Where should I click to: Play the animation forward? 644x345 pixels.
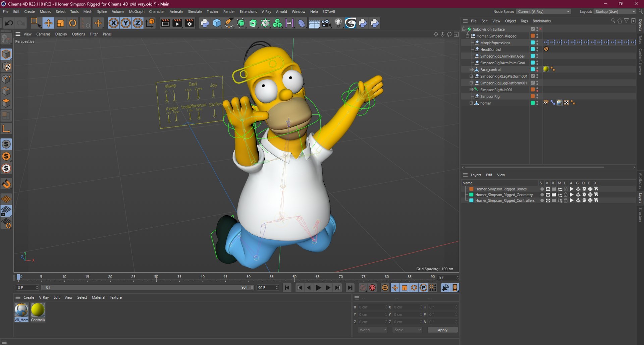[x=318, y=288]
